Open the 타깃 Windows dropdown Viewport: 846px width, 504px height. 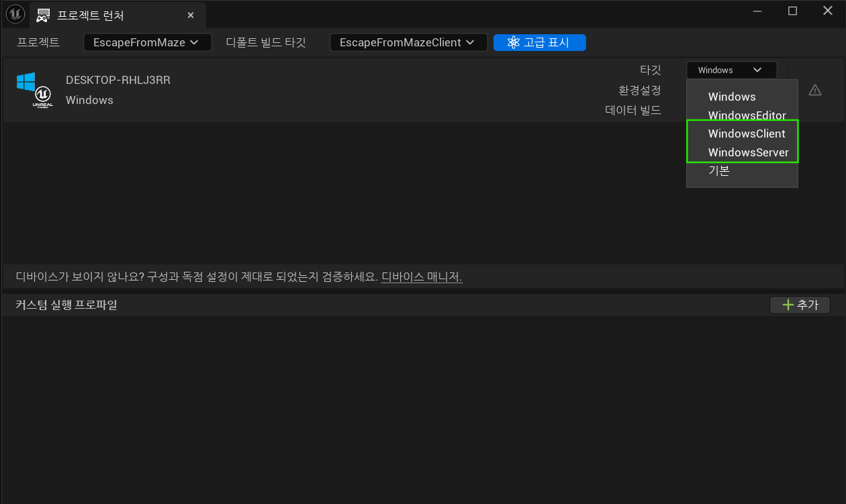[x=731, y=70]
